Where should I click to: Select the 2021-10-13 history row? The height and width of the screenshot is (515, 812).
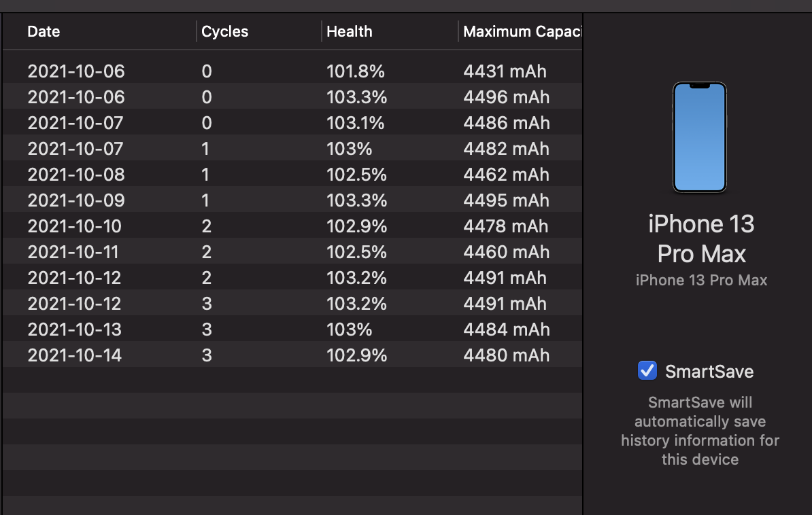click(75, 330)
